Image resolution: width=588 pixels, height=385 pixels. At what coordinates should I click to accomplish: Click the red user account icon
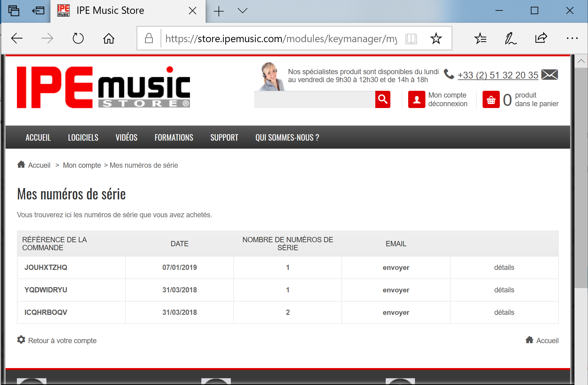coord(416,99)
